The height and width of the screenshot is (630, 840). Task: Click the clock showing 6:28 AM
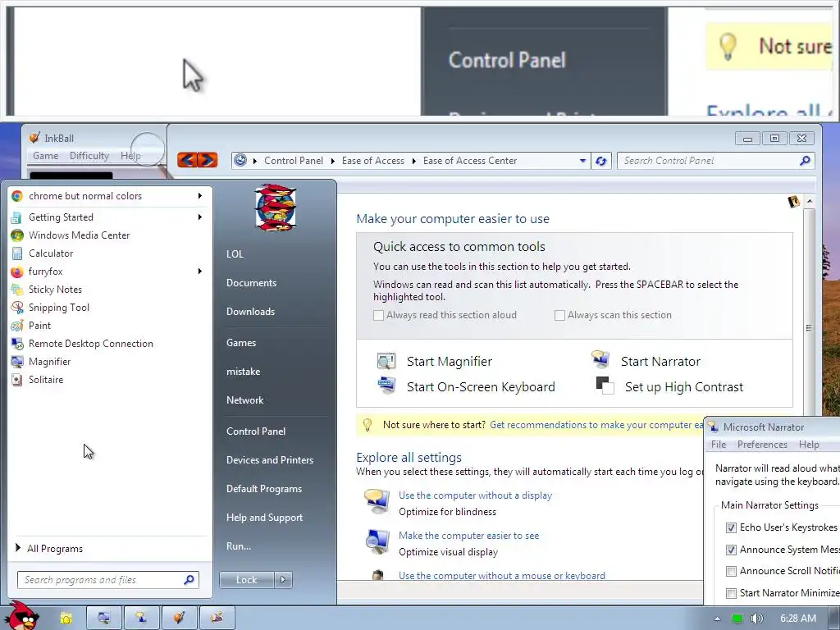(x=797, y=619)
